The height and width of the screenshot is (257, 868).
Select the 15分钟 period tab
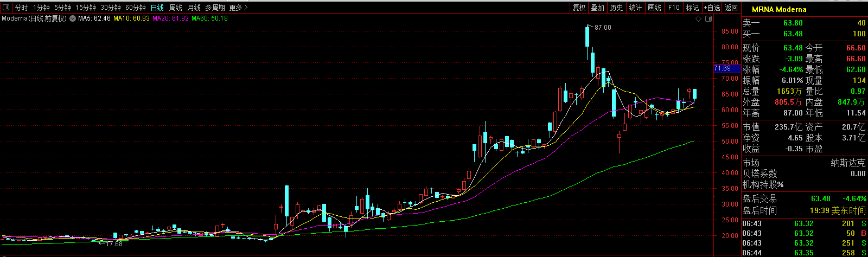point(86,8)
